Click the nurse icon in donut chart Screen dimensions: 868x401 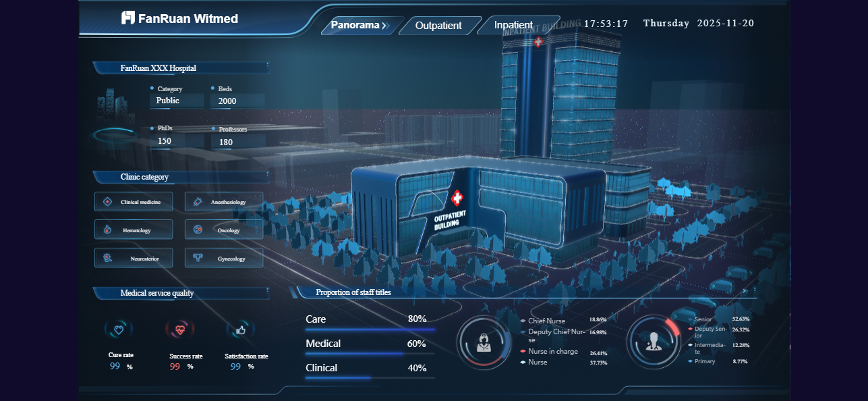pyautogui.click(x=484, y=342)
